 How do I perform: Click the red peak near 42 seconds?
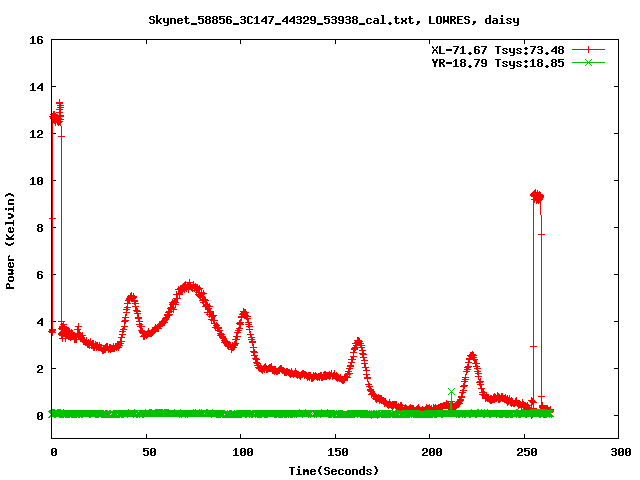(x=131, y=297)
